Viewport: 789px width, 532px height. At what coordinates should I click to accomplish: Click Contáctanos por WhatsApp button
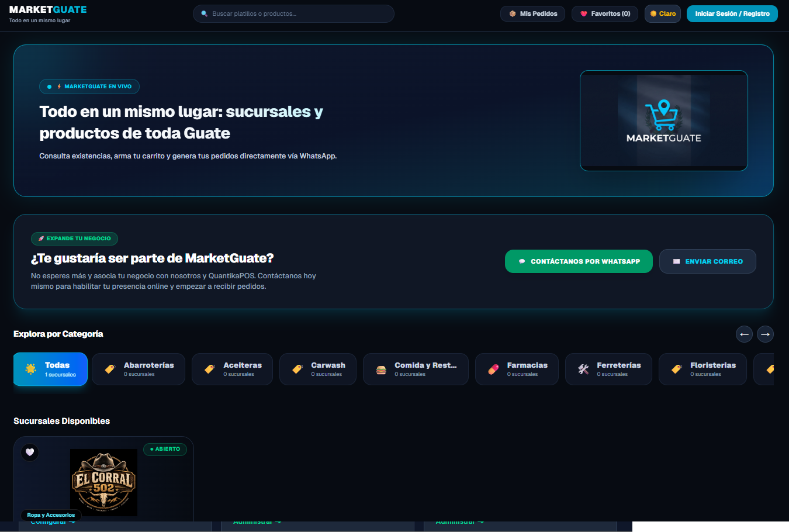click(579, 261)
